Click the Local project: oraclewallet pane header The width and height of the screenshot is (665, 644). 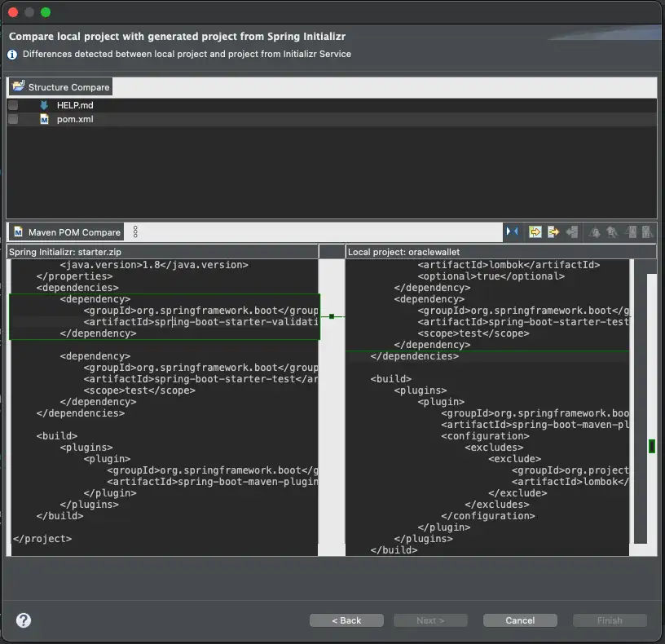[501, 252]
